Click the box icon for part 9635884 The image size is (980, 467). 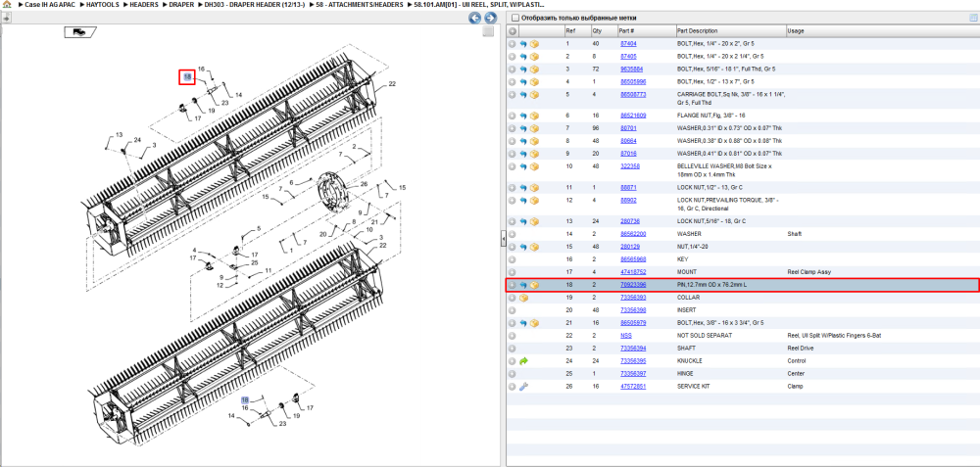tap(534, 70)
